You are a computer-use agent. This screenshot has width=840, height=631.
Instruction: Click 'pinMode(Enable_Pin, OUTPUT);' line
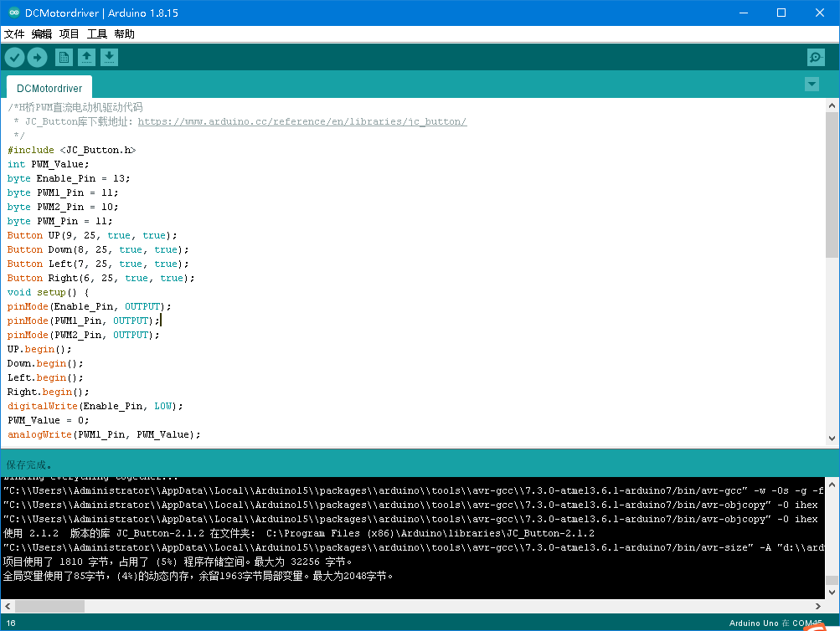point(90,306)
